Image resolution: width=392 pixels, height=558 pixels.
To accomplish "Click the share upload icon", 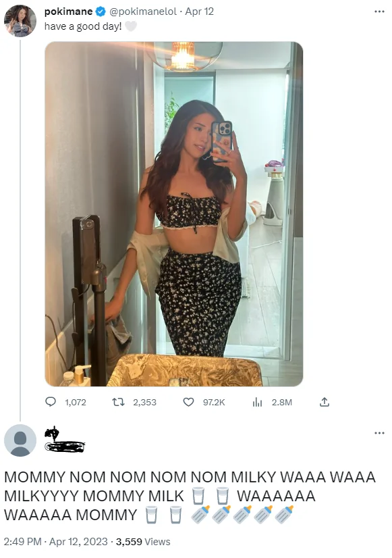I will [325, 402].
